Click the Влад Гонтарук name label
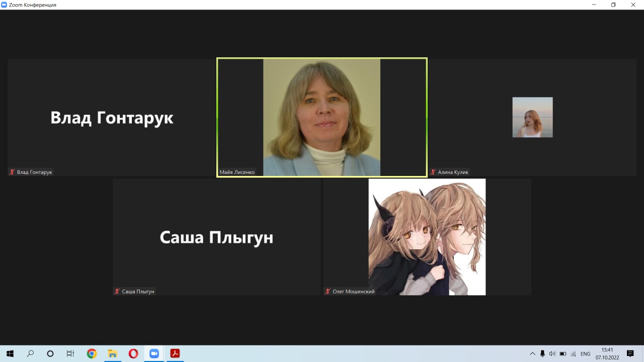 (x=35, y=172)
